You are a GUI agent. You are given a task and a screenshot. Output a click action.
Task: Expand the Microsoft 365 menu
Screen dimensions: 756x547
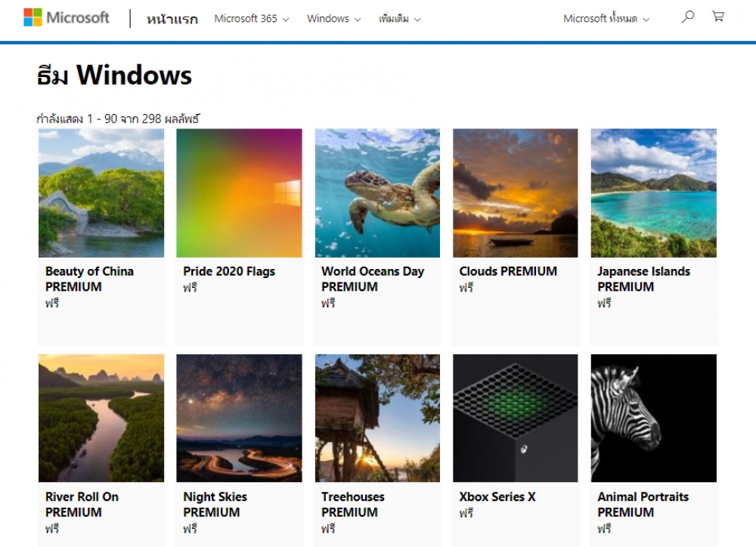[252, 19]
